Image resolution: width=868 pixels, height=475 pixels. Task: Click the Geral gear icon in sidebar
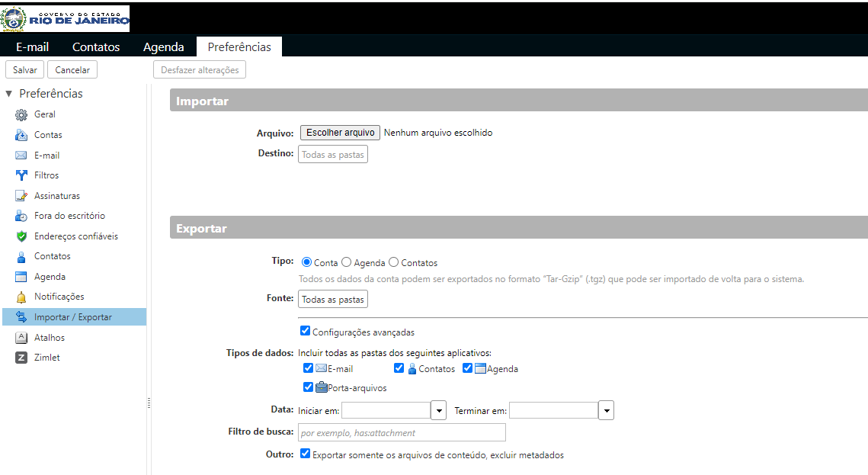pos(21,115)
